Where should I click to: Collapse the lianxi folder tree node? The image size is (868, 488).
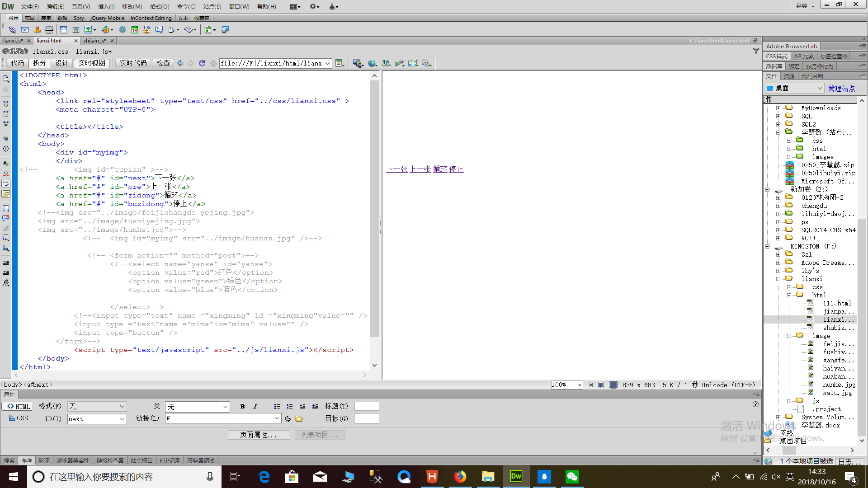[x=778, y=279]
